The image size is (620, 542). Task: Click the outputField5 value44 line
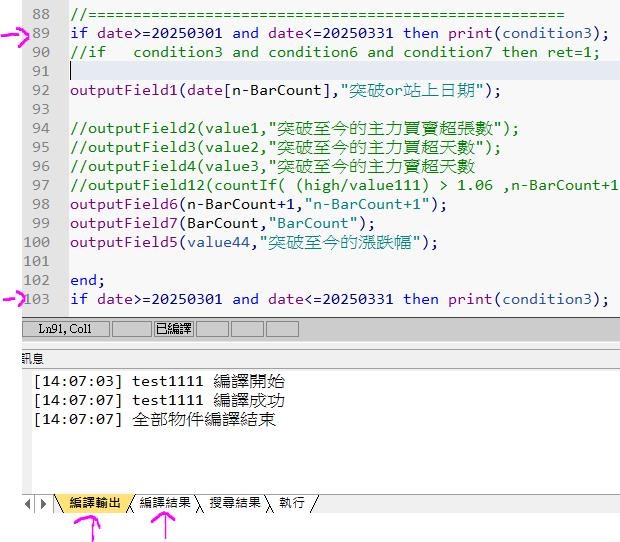tap(253, 242)
